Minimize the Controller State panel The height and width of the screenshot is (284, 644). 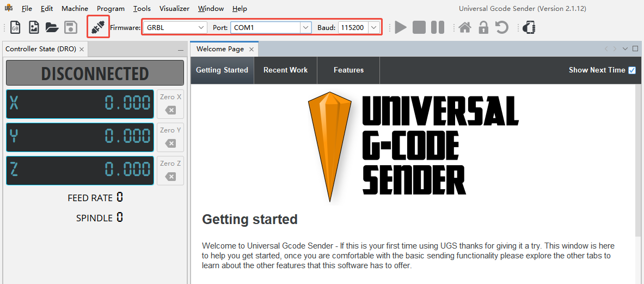coord(181,50)
